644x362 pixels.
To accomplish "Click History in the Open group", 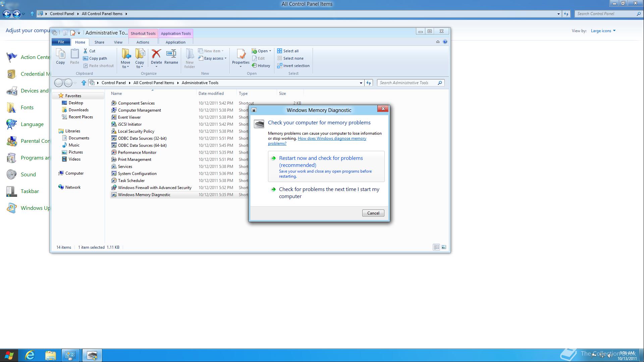I will pyautogui.click(x=261, y=66).
